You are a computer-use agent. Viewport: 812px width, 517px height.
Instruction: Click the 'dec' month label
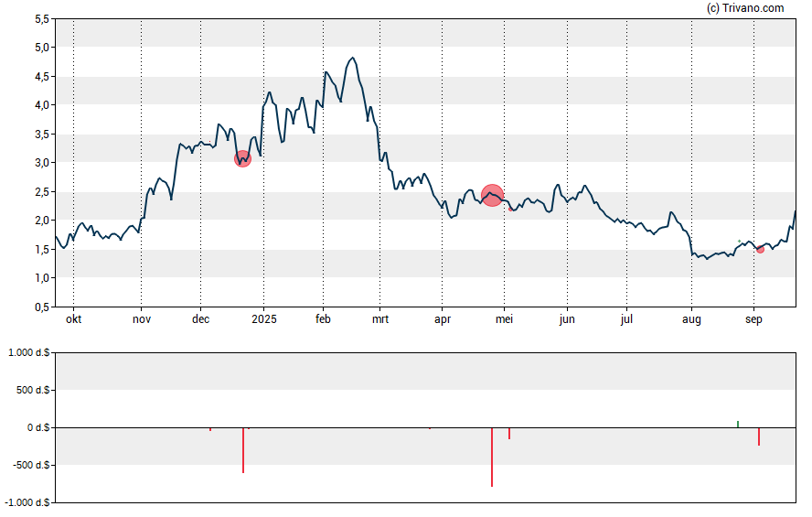coord(201,319)
